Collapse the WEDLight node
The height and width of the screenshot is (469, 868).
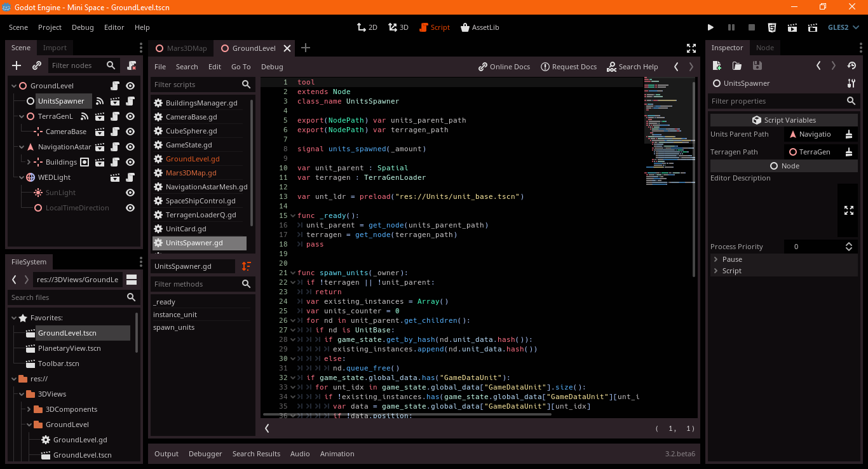(22, 177)
